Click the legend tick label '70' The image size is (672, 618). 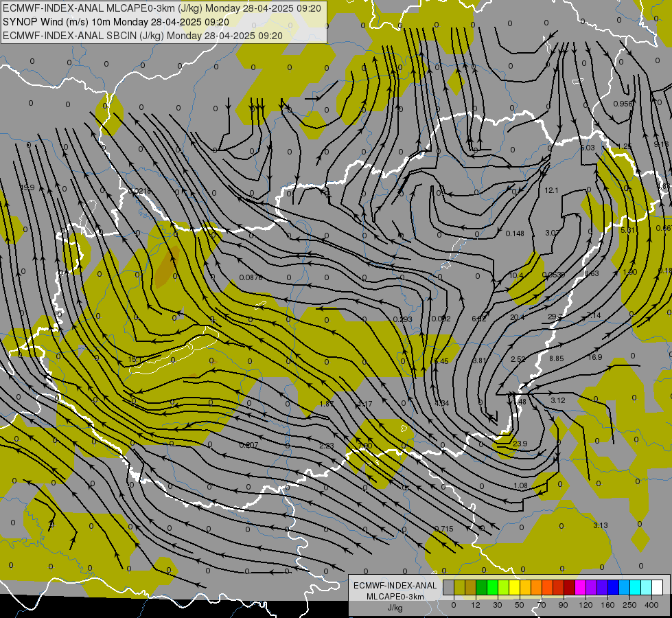(x=542, y=605)
